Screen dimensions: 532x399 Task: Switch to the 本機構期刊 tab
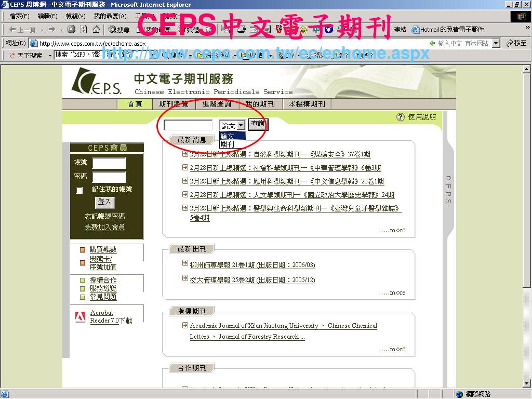tap(307, 104)
